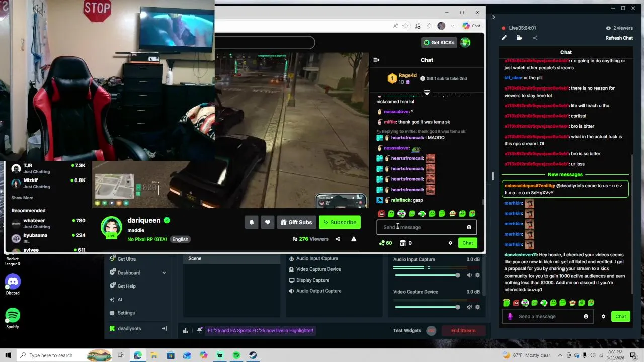Click the End Stream button
644x362 pixels.
(x=463, y=331)
